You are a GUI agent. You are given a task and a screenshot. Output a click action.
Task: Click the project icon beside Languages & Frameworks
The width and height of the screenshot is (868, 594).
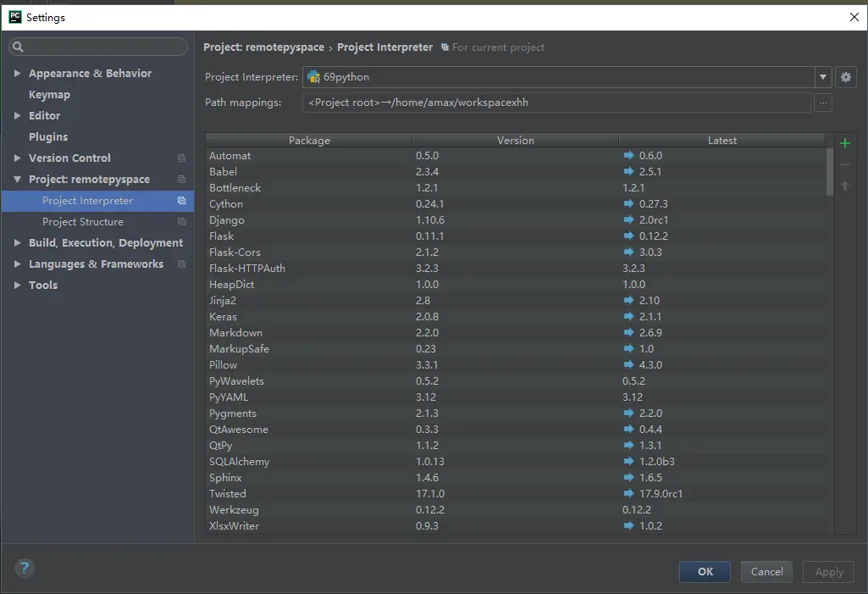181,264
